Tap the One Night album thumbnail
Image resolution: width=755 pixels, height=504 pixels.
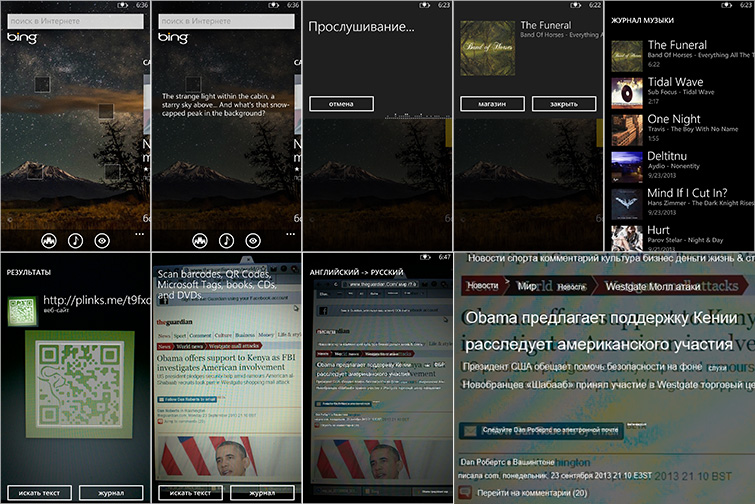pyautogui.click(x=627, y=130)
